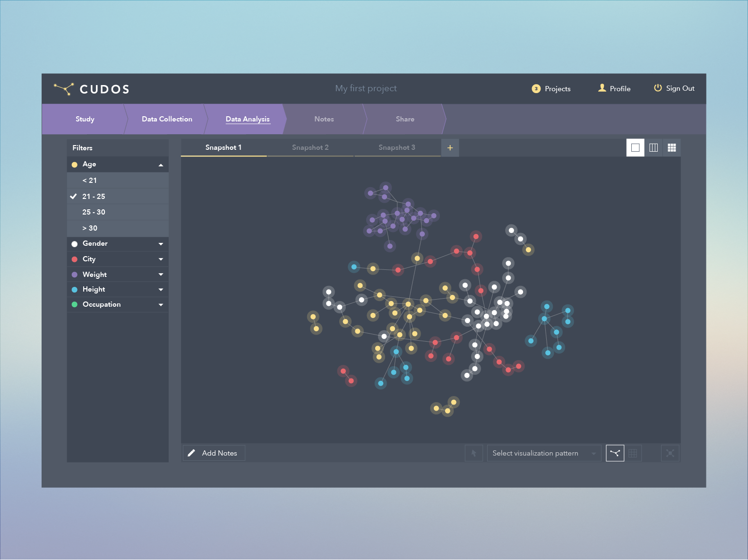Expand the Weight filter arrow
Screen dimensions: 748x560
pyautogui.click(x=161, y=275)
